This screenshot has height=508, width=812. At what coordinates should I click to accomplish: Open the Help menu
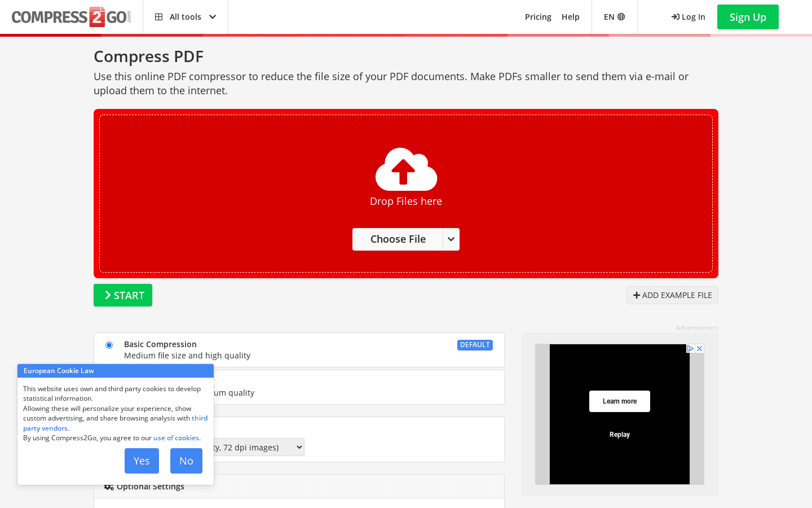coord(570,17)
